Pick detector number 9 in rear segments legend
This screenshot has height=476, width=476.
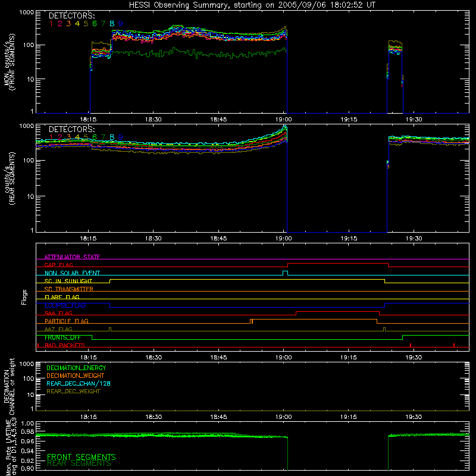click(x=121, y=137)
